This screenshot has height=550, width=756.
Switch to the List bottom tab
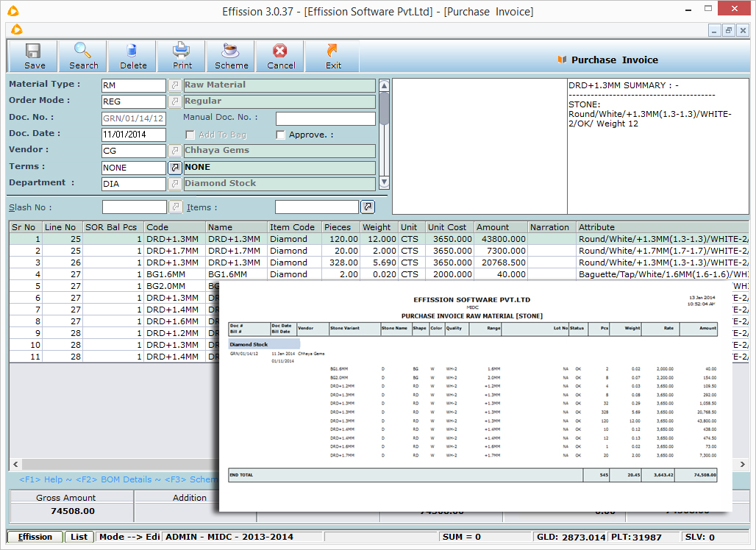click(79, 537)
